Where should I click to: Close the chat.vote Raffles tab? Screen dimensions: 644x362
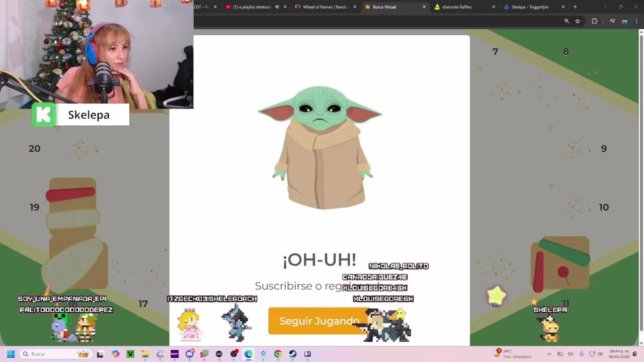pyautogui.click(x=494, y=7)
